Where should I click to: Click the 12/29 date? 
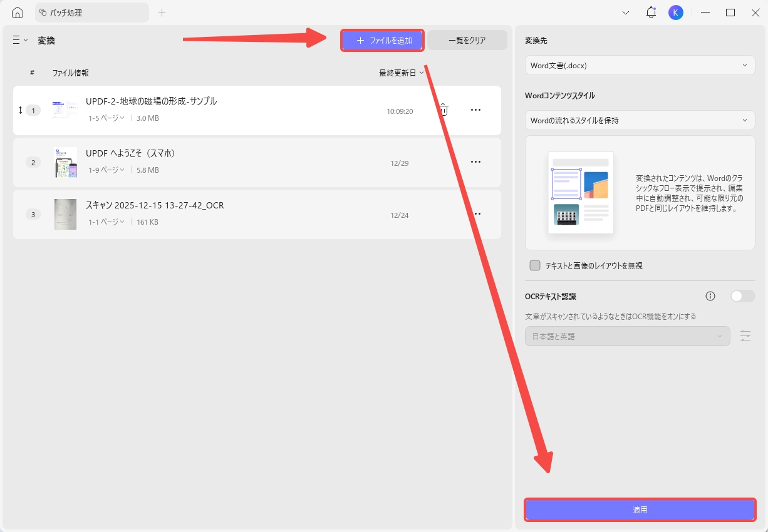tap(400, 163)
